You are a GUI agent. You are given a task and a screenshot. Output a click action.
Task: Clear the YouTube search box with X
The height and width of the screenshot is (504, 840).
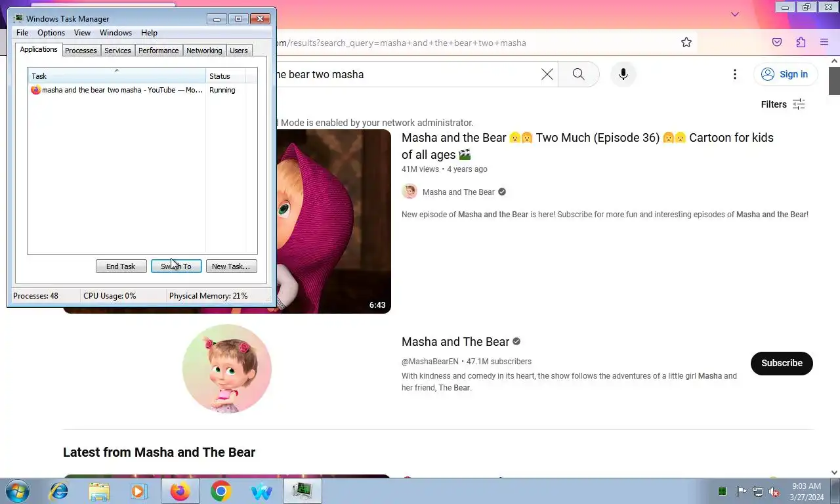pyautogui.click(x=547, y=74)
